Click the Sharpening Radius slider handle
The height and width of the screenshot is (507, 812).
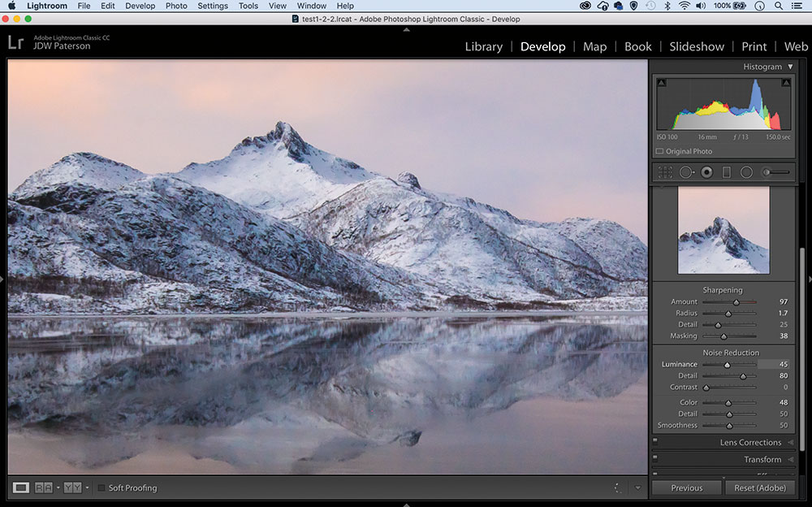point(728,314)
